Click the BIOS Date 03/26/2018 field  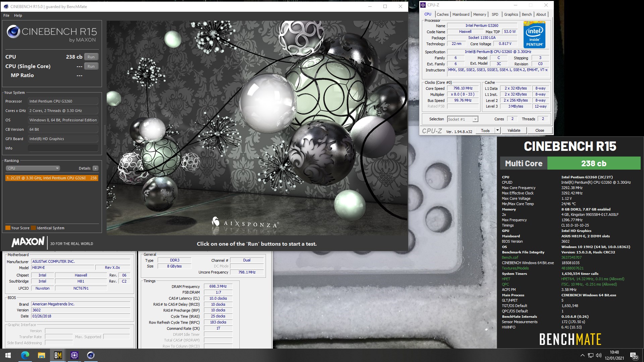click(x=80, y=316)
